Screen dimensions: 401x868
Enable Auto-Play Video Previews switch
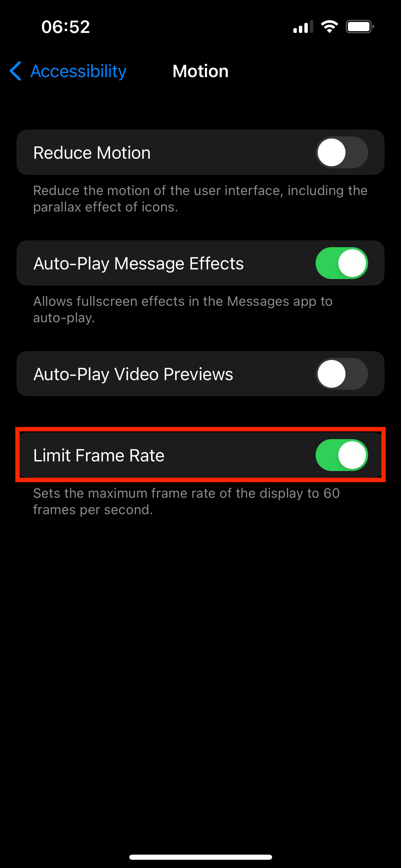pyautogui.click(x=342, y=374)
